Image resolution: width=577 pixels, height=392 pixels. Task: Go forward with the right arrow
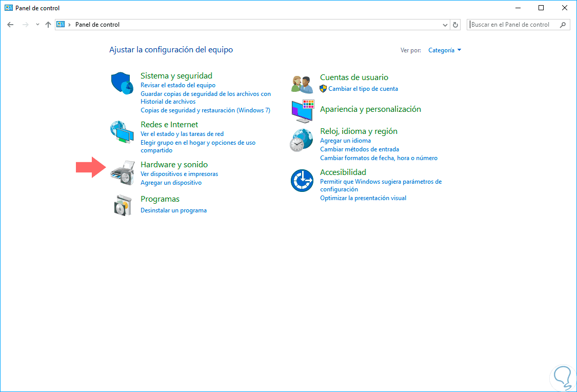[x=26, y=25]
